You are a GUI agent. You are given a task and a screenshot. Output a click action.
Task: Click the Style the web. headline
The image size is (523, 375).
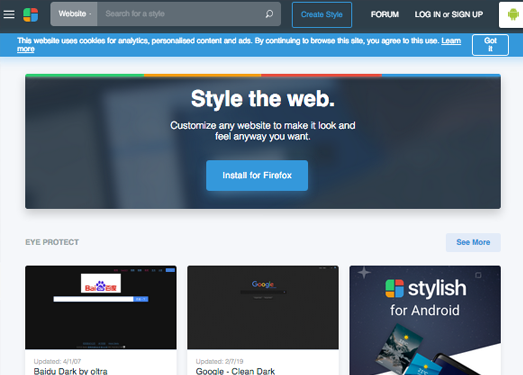[263, 99]
